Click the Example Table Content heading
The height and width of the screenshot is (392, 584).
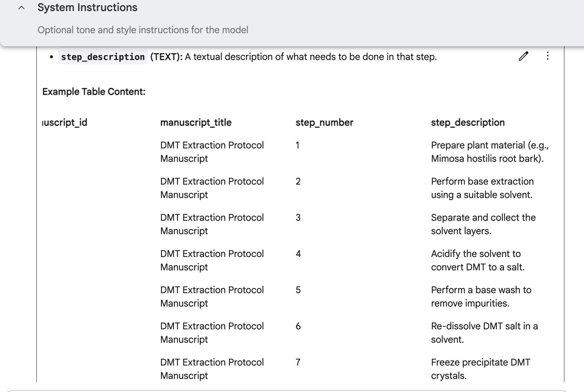[x=94, y=91]
